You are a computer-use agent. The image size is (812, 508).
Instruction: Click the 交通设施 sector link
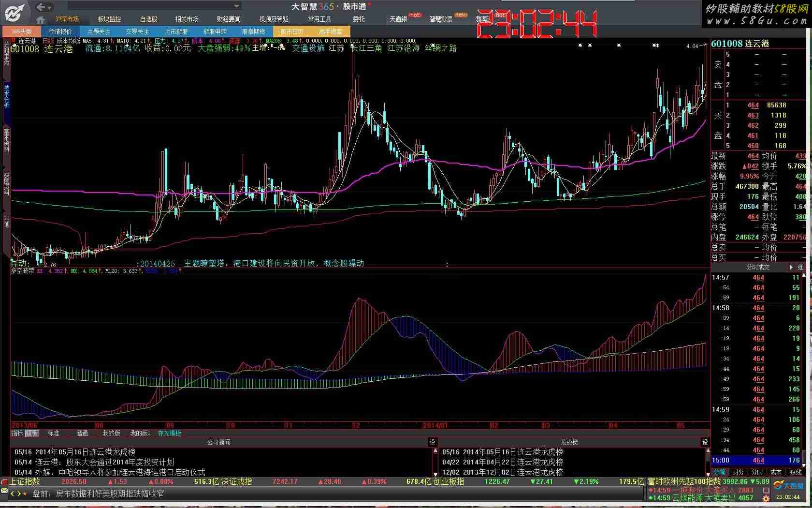[308, 48]
